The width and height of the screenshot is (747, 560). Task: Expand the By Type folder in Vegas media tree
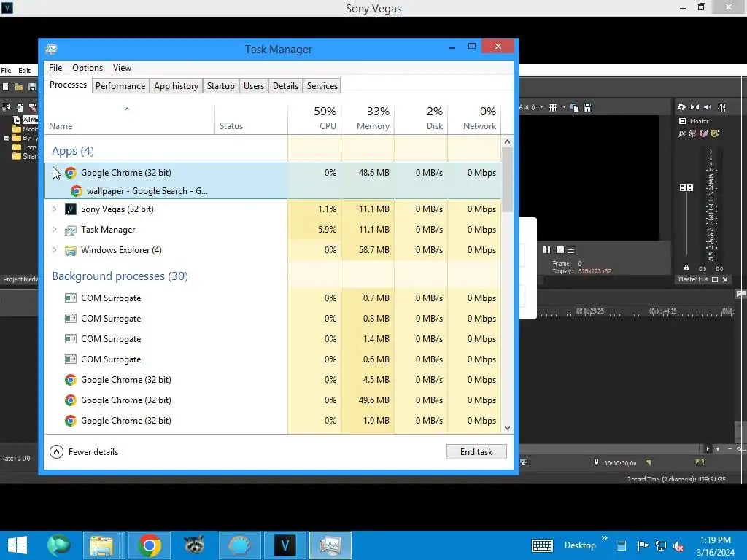6,138
